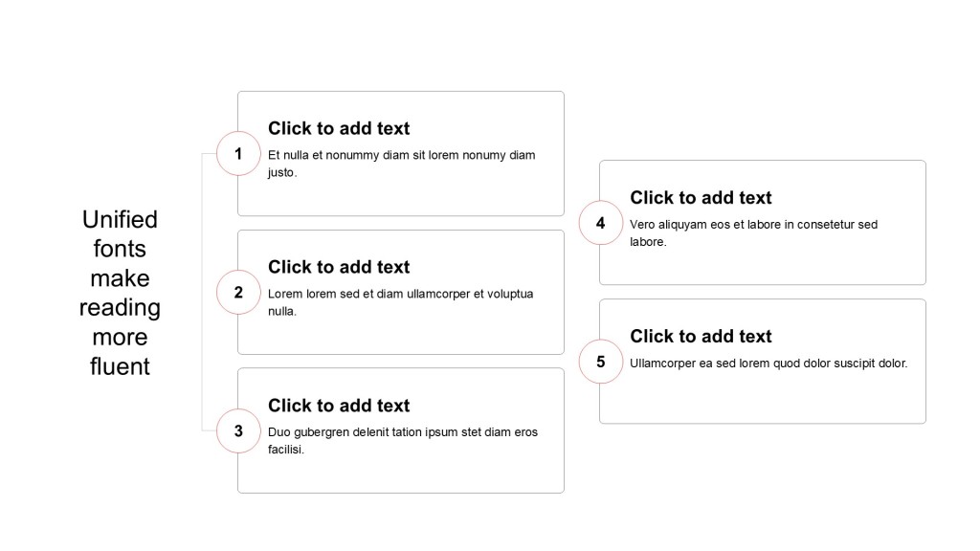
Task: Select 'Click to add text' heading in box 5
Action: tap(701, 337)
